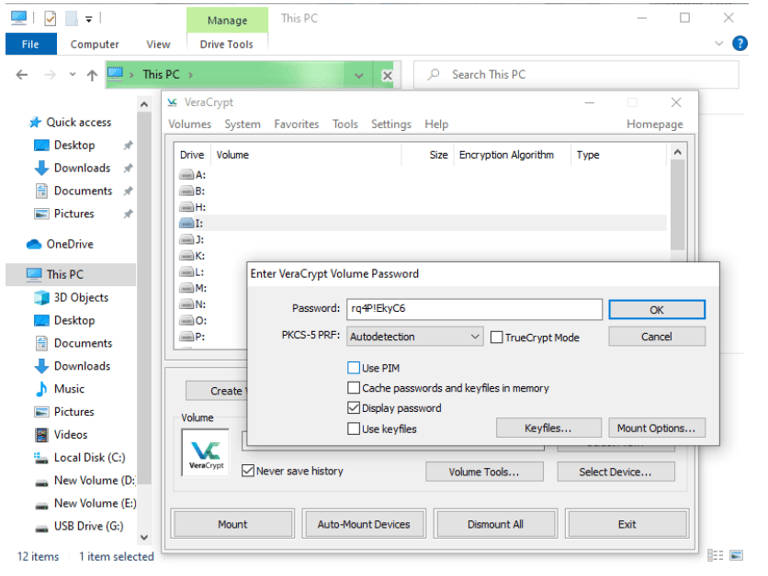The image size is (768, 576).
Task: Stop loading with address bar X
Action: tap(387, 75)
